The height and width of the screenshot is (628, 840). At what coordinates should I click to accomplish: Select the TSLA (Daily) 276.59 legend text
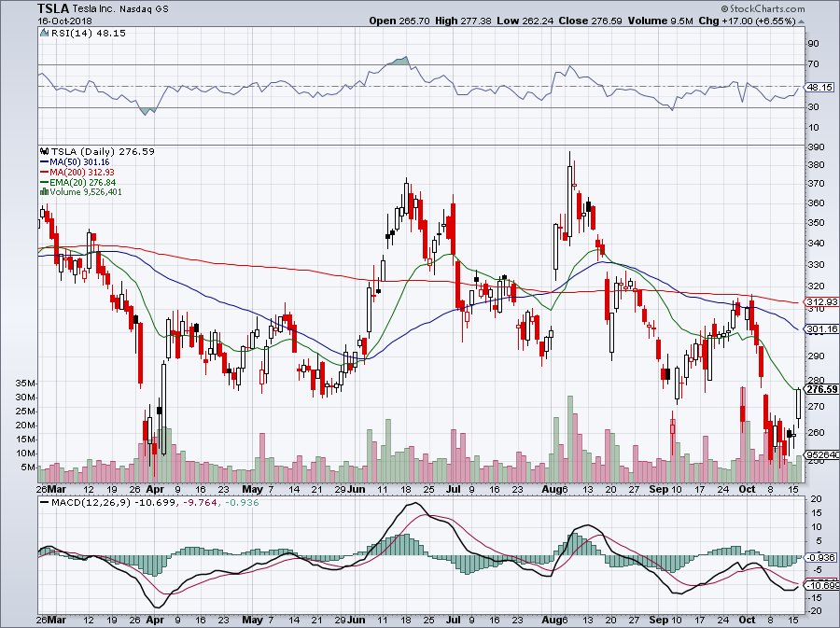[103, 152]
